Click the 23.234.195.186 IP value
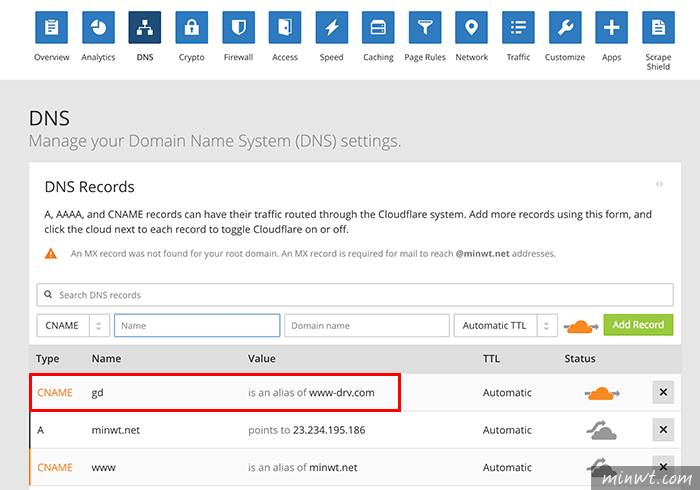Viewport: 700px width, 490px height. coord(329,430)
